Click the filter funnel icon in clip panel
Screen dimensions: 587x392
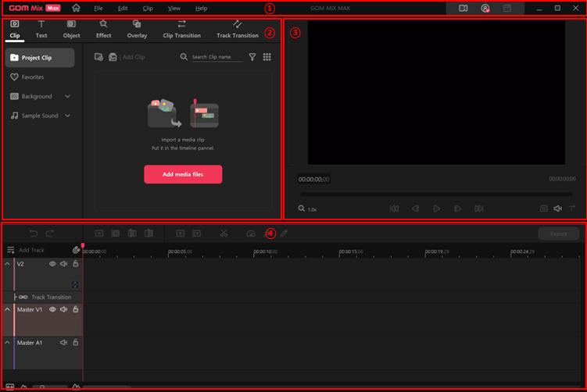coord(252,57)
